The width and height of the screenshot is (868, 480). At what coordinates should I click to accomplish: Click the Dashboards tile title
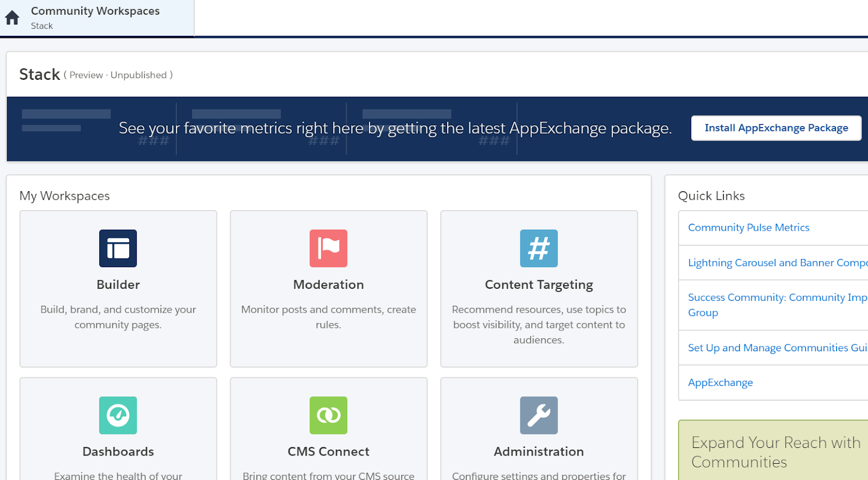click(118, 452)
